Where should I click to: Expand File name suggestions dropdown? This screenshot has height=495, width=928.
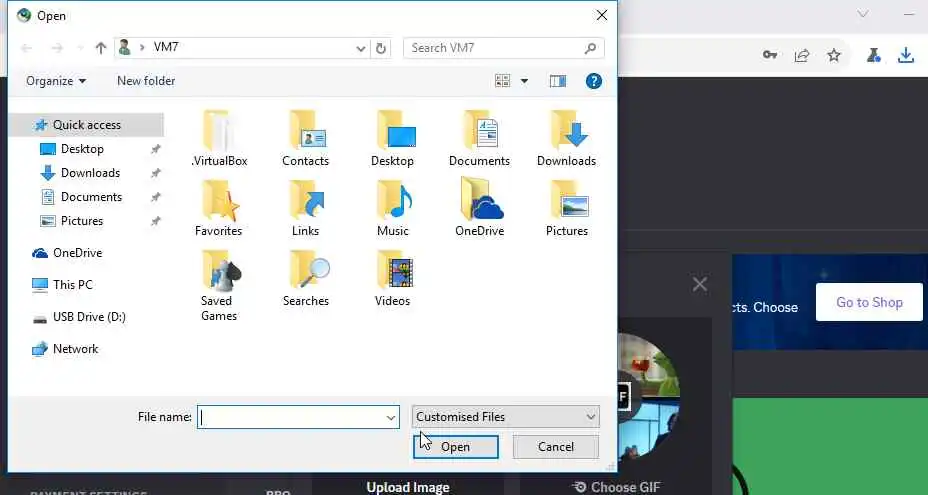(391, 417)
